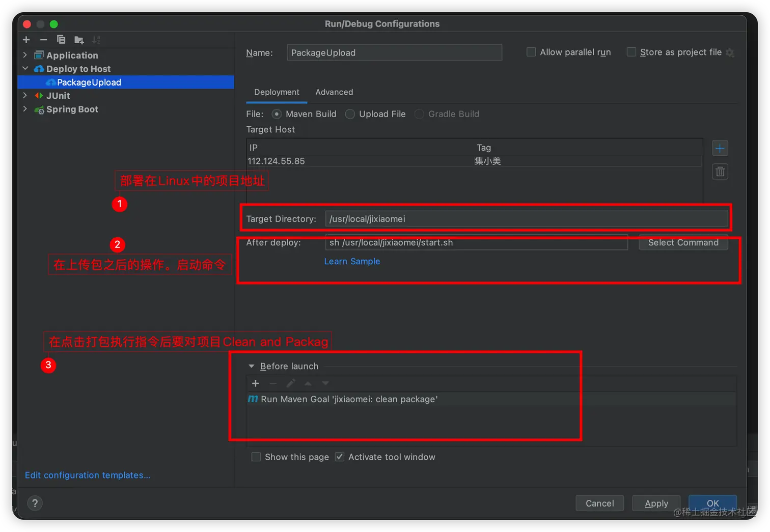This screenshot has width=770, height=532.
Task: Sort configurations alphabetically icon
Action: 96,40
